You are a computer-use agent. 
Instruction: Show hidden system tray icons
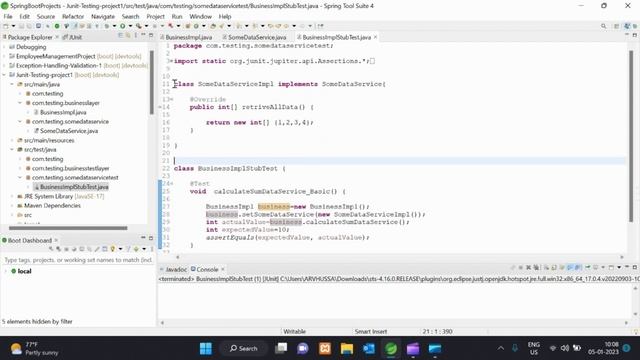click(500, 348)
